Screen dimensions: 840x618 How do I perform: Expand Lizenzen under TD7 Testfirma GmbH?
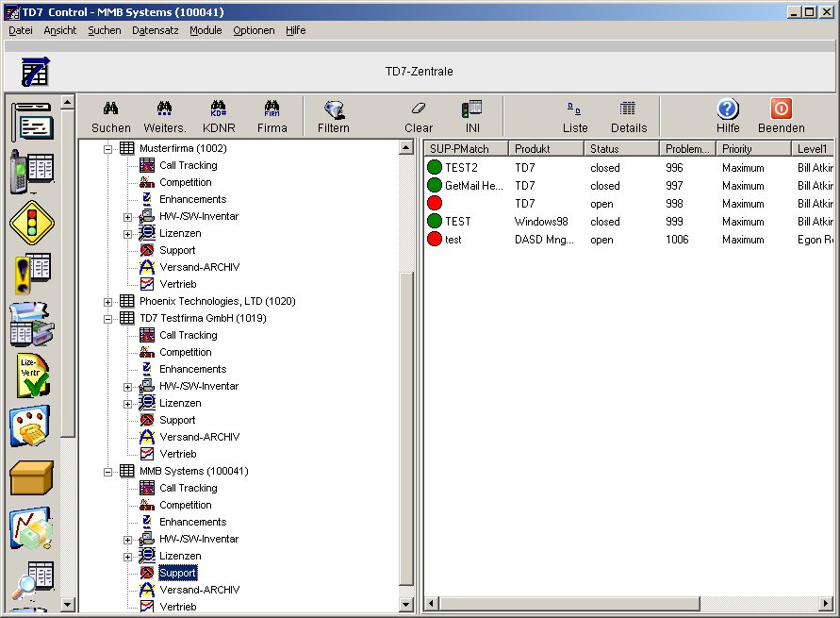128,404
